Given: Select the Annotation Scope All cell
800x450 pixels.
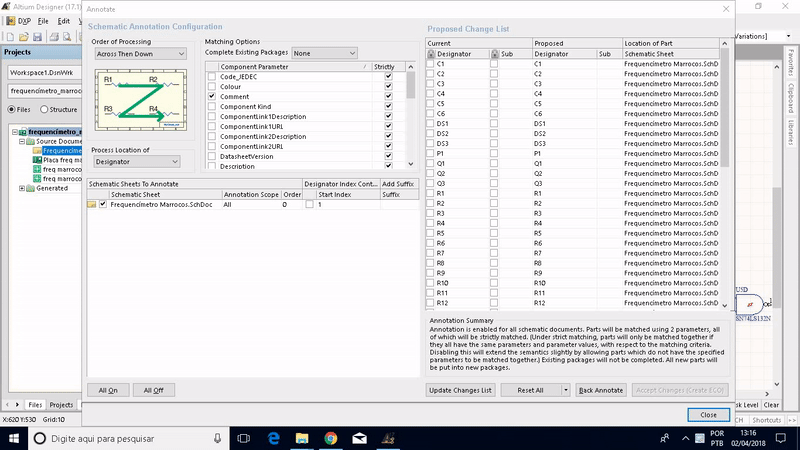Looking at the screenshot, I should click(x=251, y=204).
